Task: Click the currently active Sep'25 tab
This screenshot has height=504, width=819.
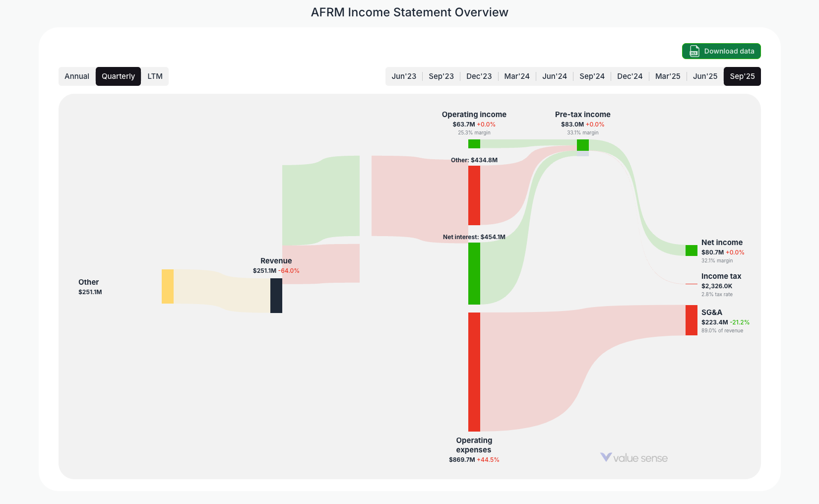Action: 742,76
